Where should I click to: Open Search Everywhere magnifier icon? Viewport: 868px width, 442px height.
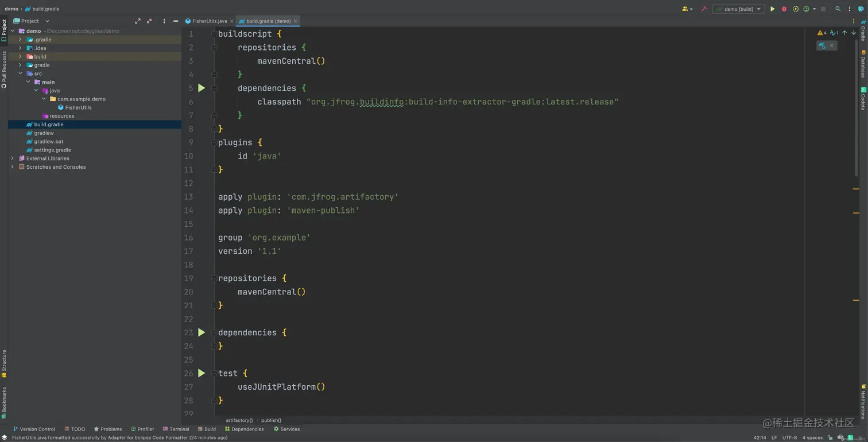[x=838, y=9]
